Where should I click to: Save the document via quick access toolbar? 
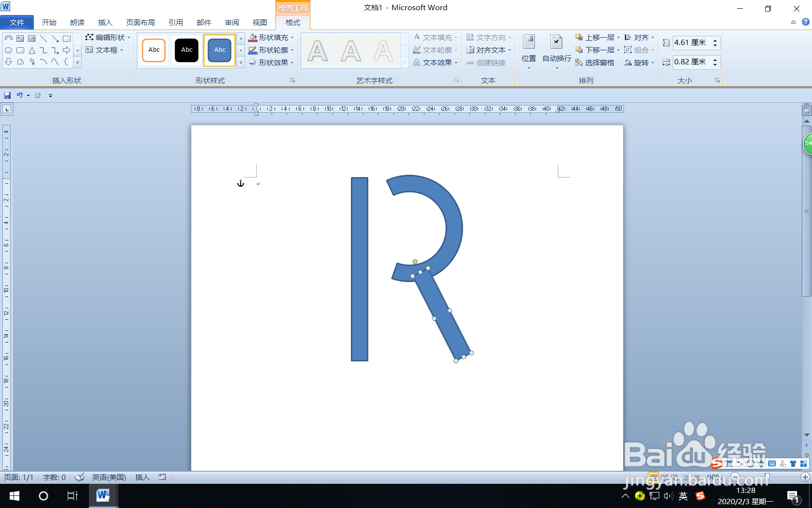click(7, 95)
